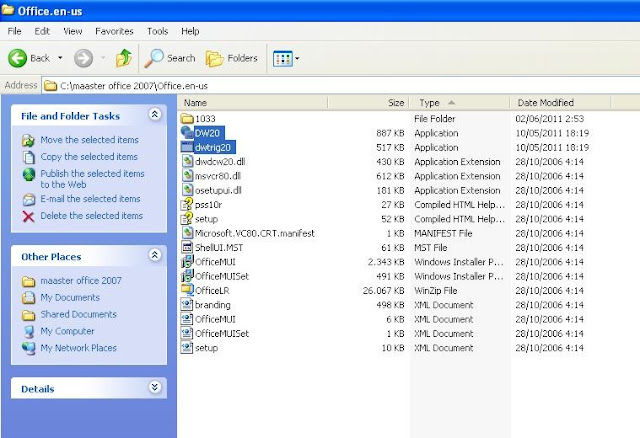640x438 pixels.
Task: Sort by the Name column header
Action: click(x=253, y=103)
